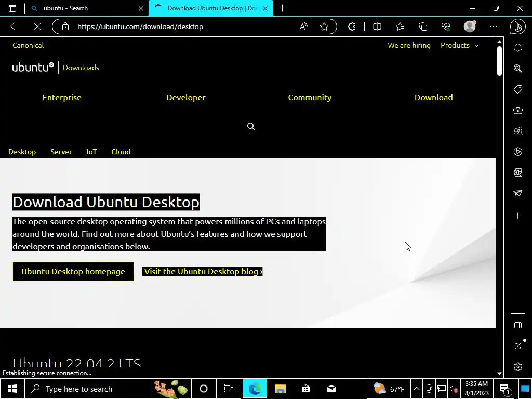Click Ubuntu Desktop homepage button
Screen dimensions: 532x399
pos(73,271)
